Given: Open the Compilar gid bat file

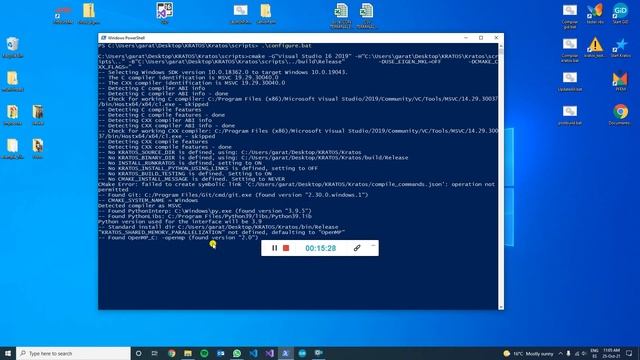Looking at the screenshot, I should click(x=570, y=16).
